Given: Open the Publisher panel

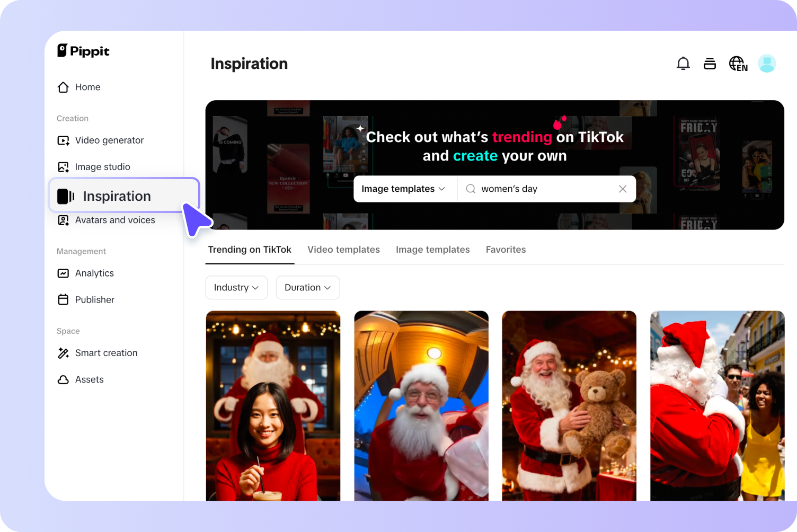Looking at the screenshot, I should (x=94, y=299).
